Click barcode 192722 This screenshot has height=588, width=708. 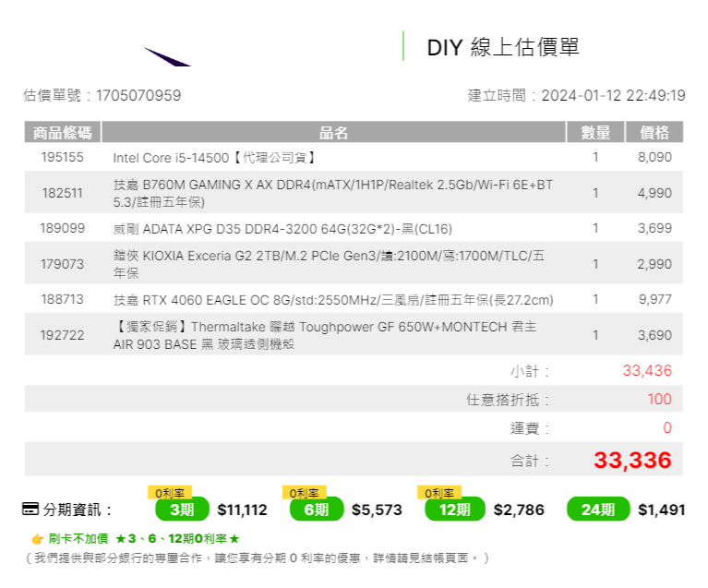63,335
